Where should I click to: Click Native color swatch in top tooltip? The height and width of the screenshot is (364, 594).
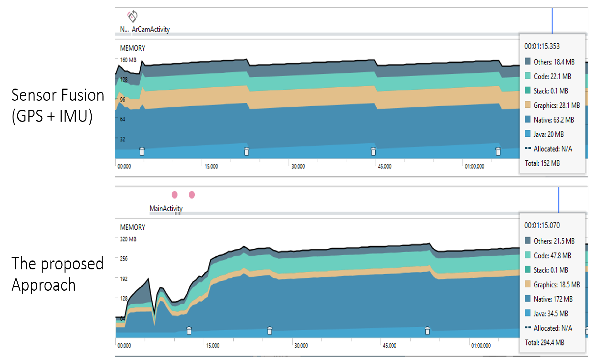[528, 119]
